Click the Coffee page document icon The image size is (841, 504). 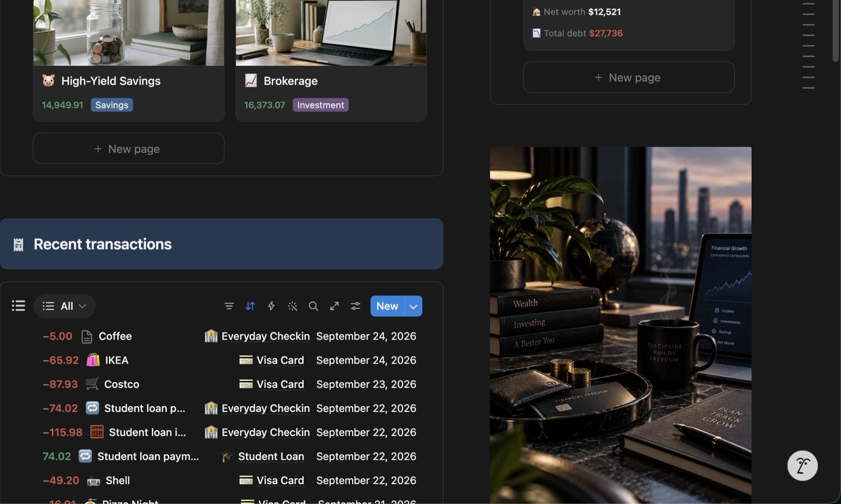click(87, 336)
